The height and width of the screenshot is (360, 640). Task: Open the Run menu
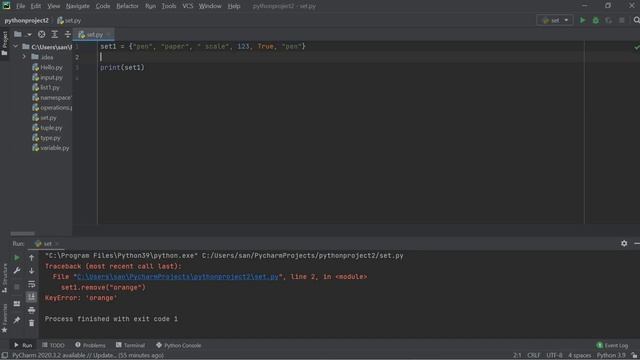pyautogui.click(x=150, y=6)
